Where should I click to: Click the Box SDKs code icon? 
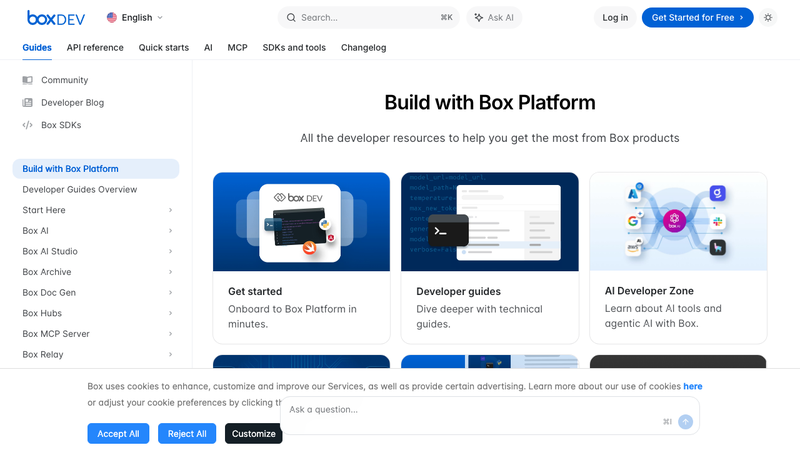[28, 125]
